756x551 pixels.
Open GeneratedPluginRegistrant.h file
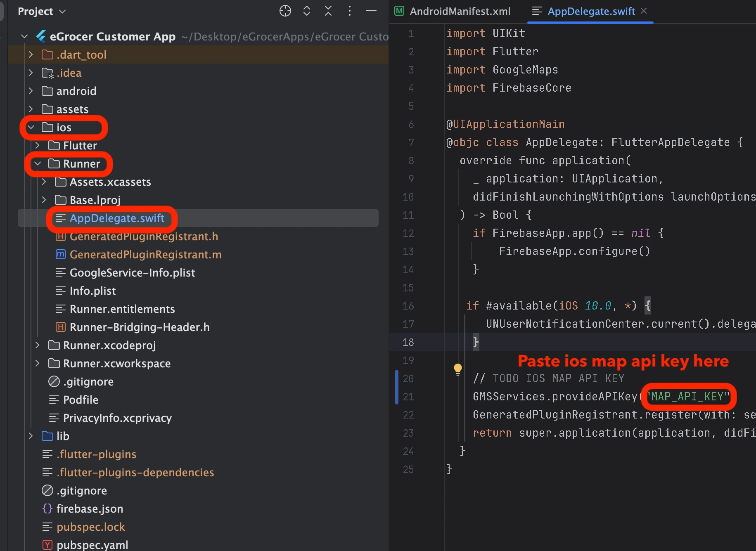144,236
